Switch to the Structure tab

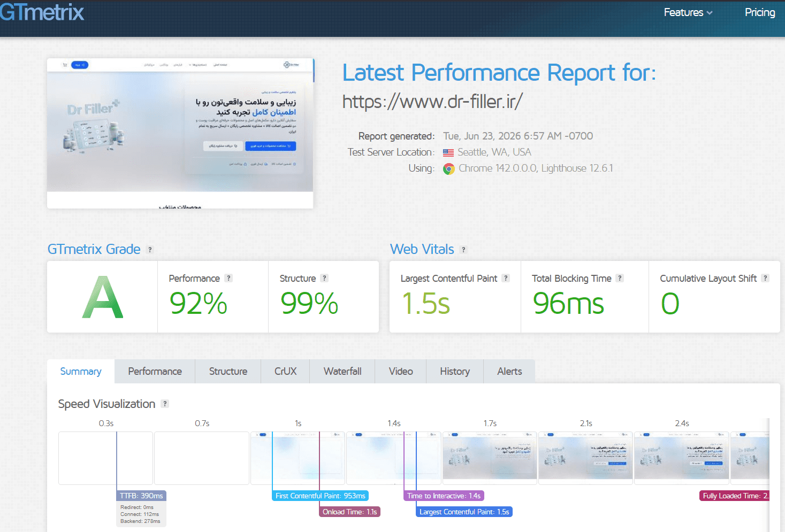[x=228, y=371]
